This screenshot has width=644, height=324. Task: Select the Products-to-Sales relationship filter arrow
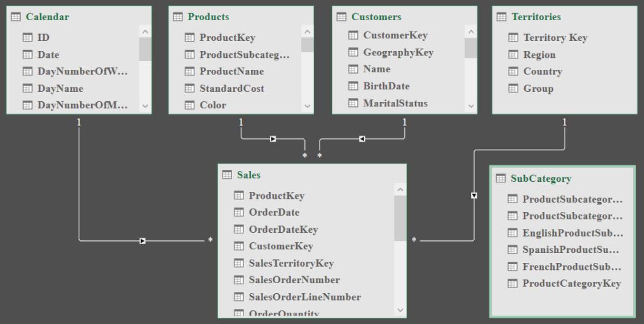[273, 138]
